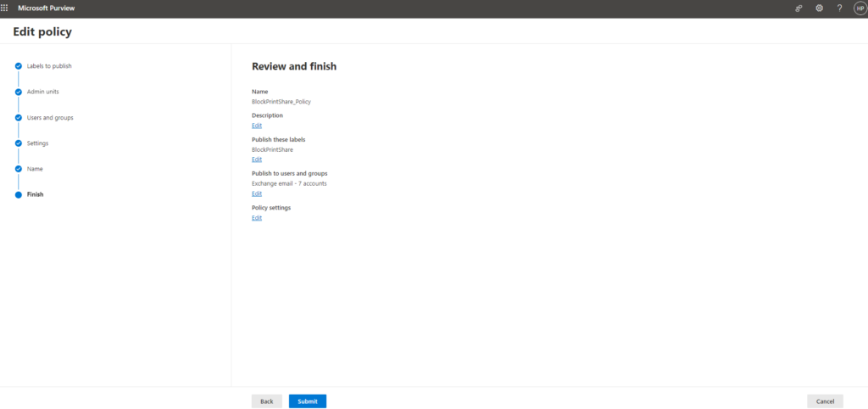Open the settings gear in the header
The height and width of the screenshot is (409, 868).
point(820,8)
